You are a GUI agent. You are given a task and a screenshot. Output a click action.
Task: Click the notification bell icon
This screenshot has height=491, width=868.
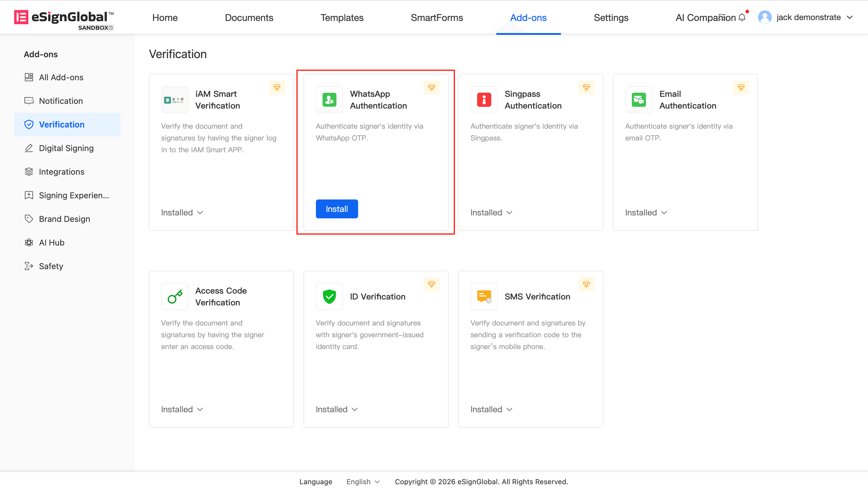click(742, 17)
